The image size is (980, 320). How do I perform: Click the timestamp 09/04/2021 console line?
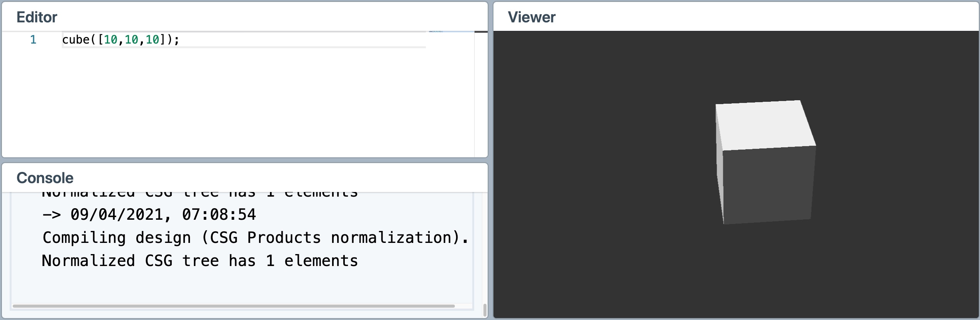(149, 215)
